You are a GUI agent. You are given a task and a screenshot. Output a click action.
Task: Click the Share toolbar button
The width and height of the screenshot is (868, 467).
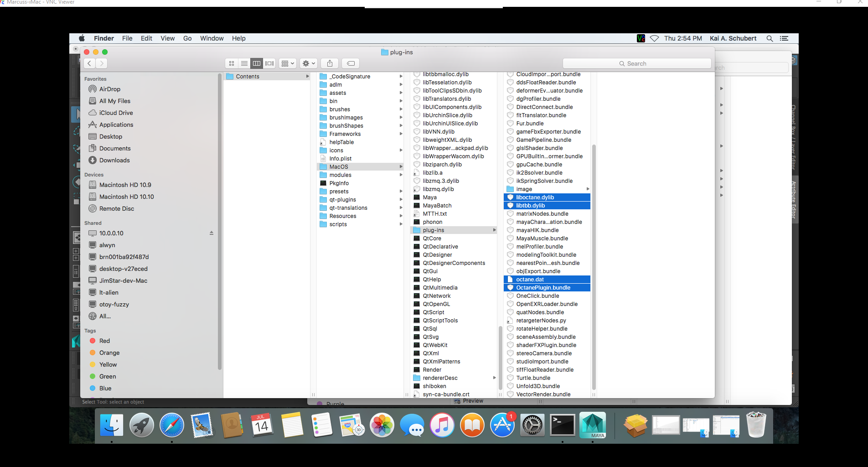point(330,63)
